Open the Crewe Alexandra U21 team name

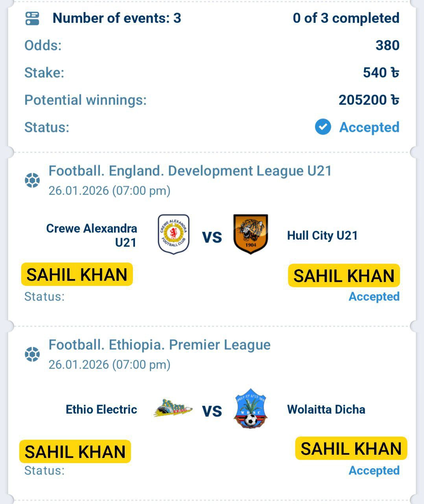(92, 235)
